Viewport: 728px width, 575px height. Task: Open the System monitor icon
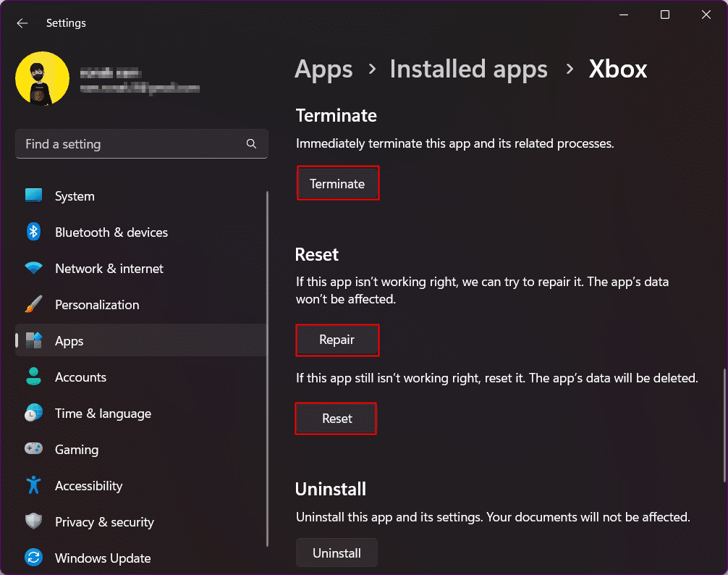[x=33, y=196]
